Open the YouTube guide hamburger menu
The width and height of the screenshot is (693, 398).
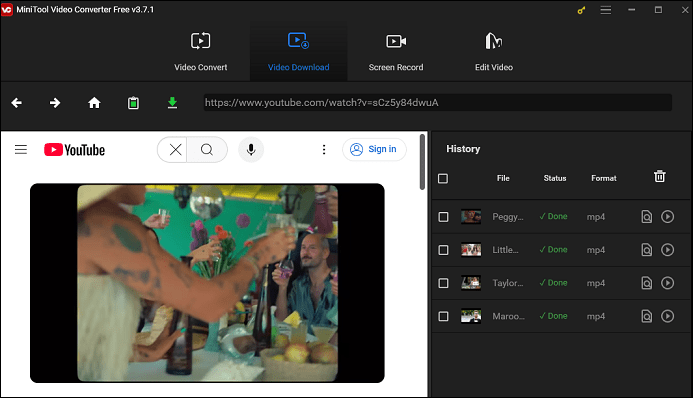click(x=21, y=150)
